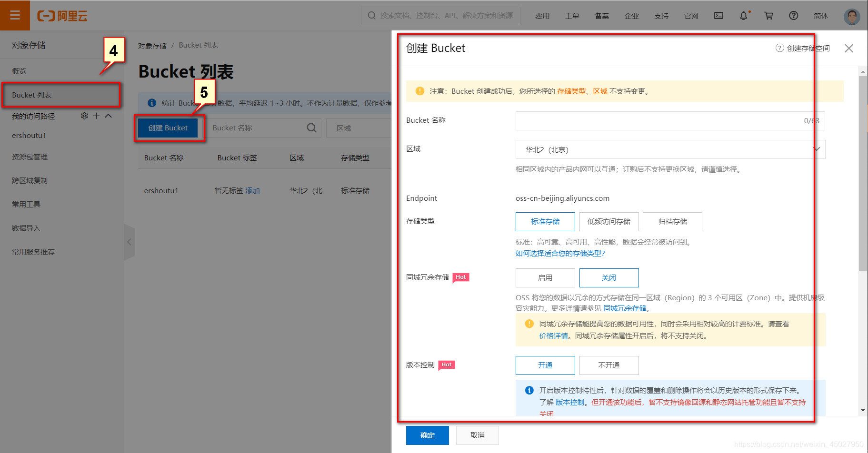Open the 官网 menu

(x=691, y=16)
